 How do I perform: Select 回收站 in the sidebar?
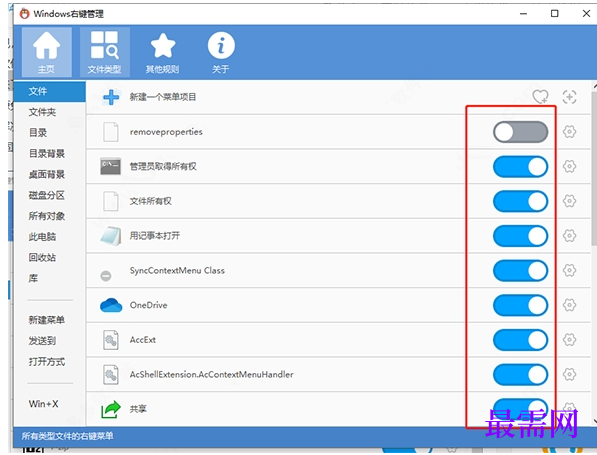[42, 258]
